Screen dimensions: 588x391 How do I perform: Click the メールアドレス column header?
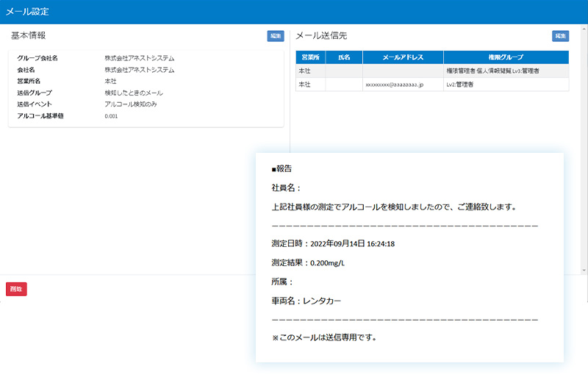coord(403,57)
